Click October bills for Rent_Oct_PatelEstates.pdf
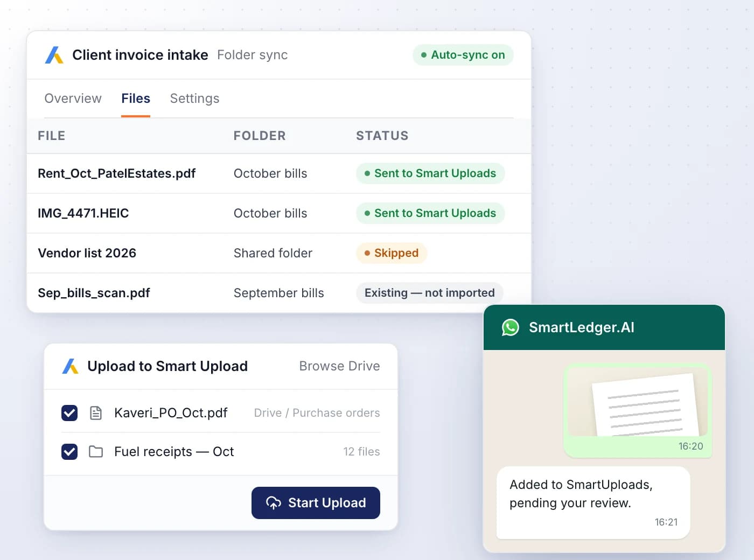754x560 pixels. [x=270, y=173]
